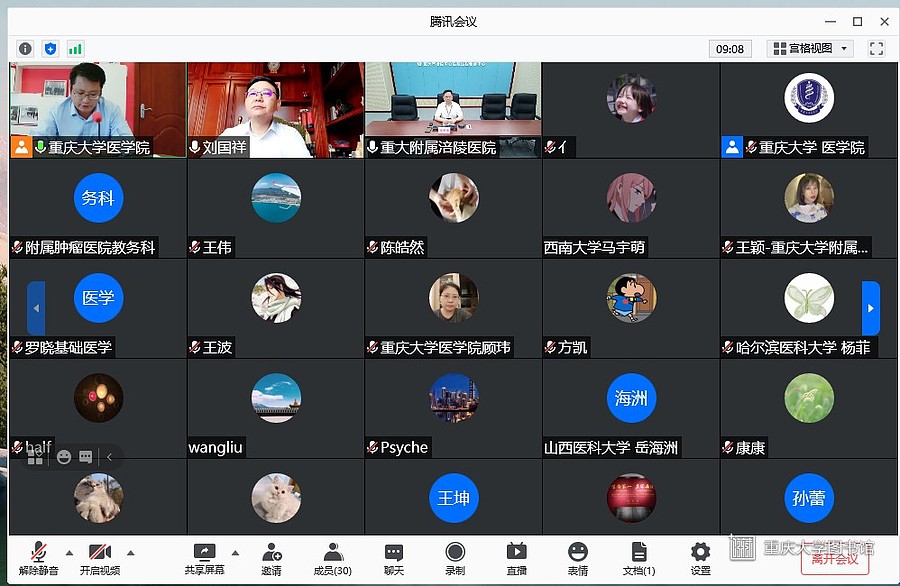The height and width of the screenshot is (586, 900).
Task: Check the network signal bars icon
Action: pyautogui.click(x=75, y=49)
